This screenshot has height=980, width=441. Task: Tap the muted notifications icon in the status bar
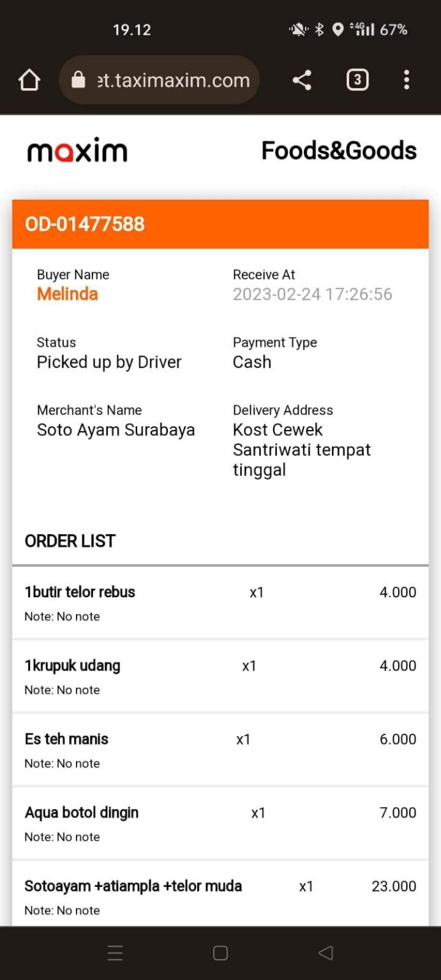pos(297,29)
